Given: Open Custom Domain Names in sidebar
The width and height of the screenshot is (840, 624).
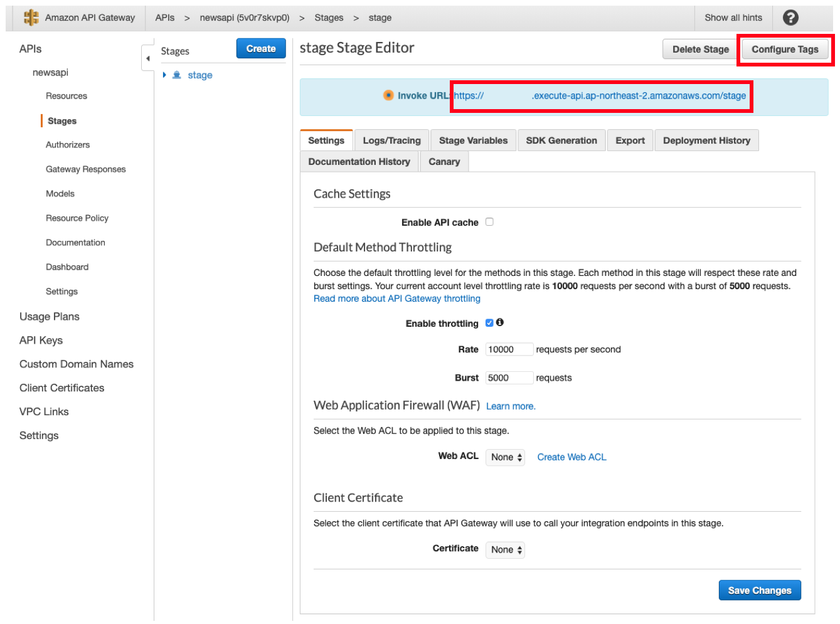Looking at the screenshot, I should [x=77, y=364].
